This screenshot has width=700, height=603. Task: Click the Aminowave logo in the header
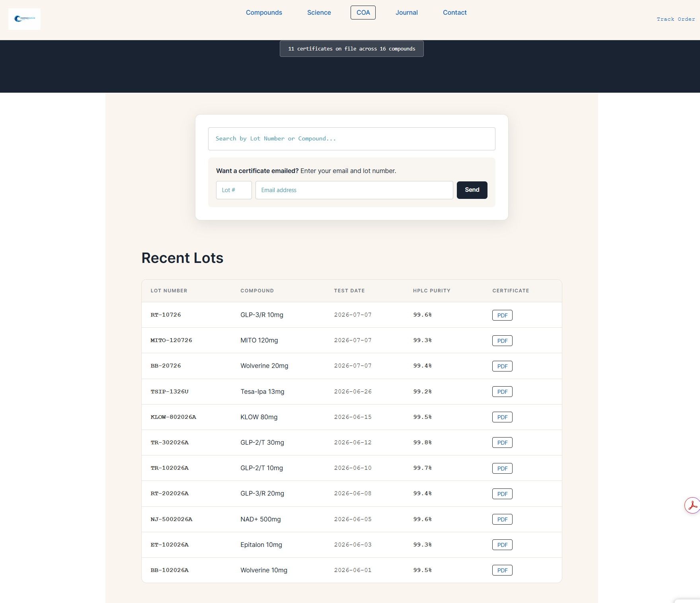tap(24, 19)
